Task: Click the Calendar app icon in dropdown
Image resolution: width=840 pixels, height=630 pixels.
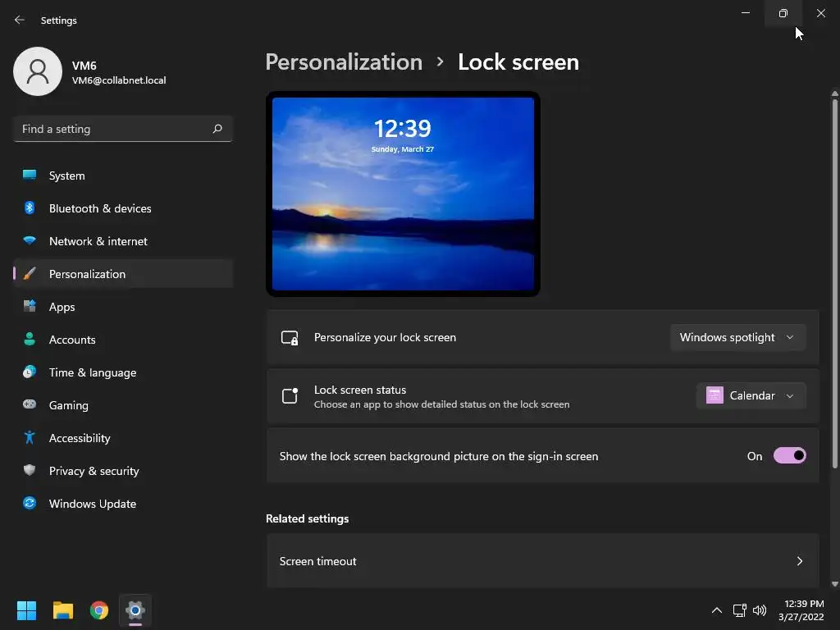Action: pyautogui.click(x=714, y=395)
